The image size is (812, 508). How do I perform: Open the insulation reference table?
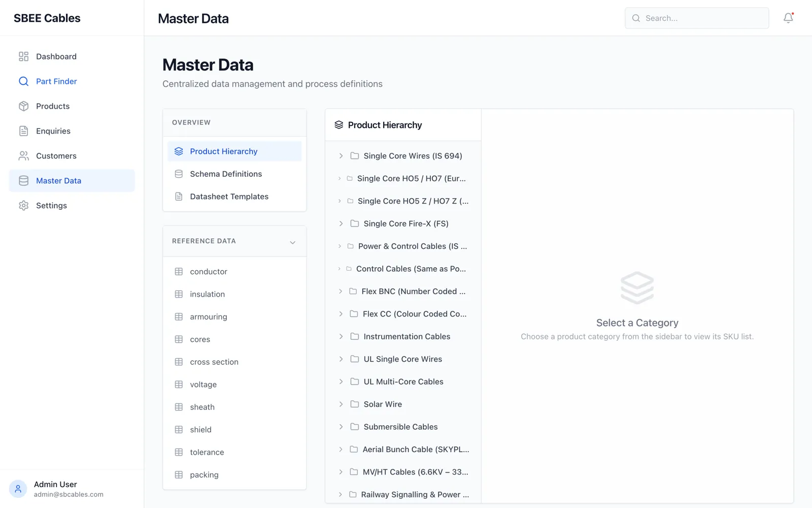tap(234, 294)
